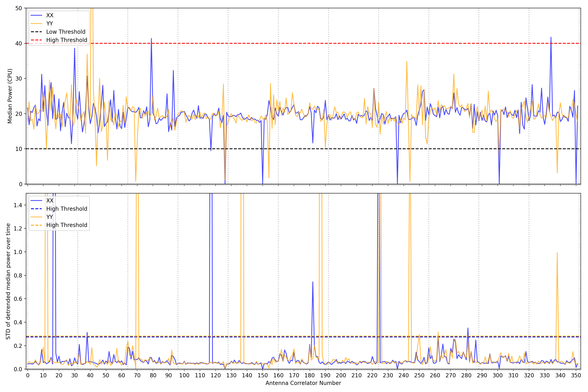This screenshot has height=392, width=588.
Task: Click x-axis tick label 350
Action: coord(576,375)
